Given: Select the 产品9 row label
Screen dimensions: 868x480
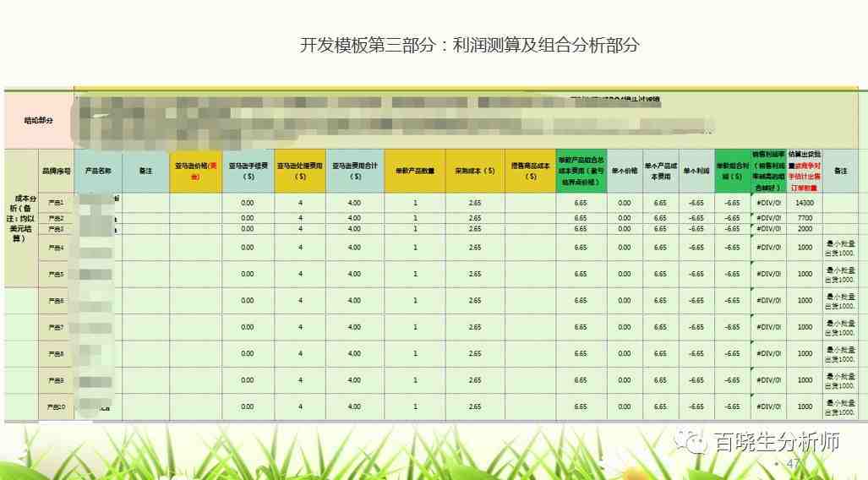Looking at the screenshot, I should click(57, 380).
